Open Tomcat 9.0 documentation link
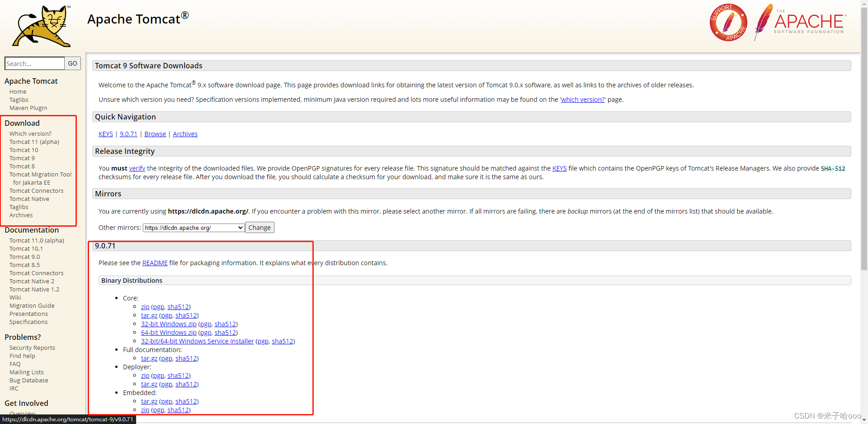868x424 pixels. 24,257
